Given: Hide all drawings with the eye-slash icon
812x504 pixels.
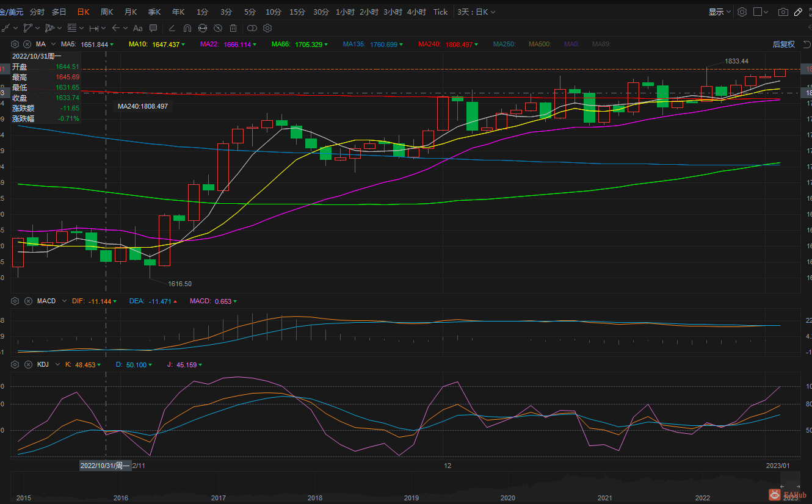Looking at the screenshot, I should point(218,28).
